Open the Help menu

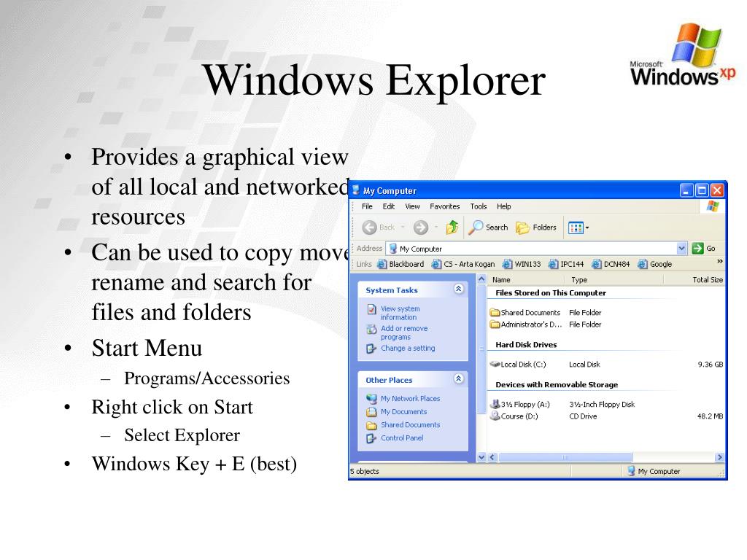point(504,206)
